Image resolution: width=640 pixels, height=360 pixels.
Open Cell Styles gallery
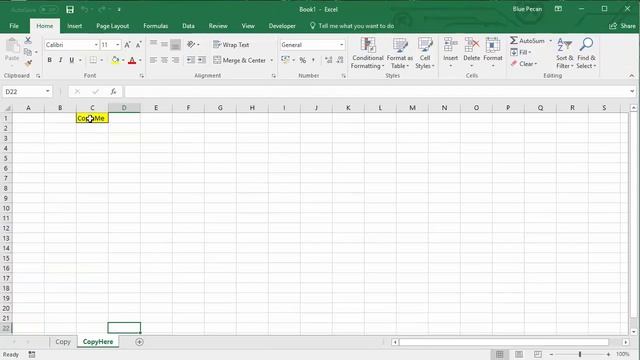425,53
